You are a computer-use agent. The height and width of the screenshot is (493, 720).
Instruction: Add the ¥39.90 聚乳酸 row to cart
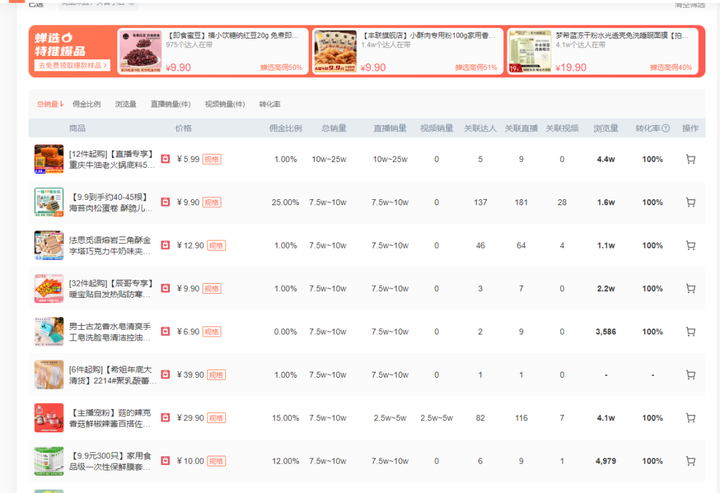click(690, 375)
